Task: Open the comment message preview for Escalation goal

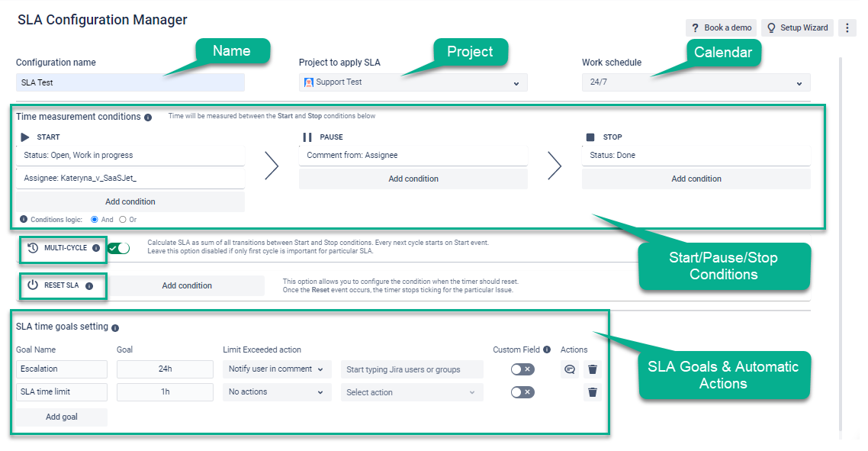Action: tap(570, 369)
